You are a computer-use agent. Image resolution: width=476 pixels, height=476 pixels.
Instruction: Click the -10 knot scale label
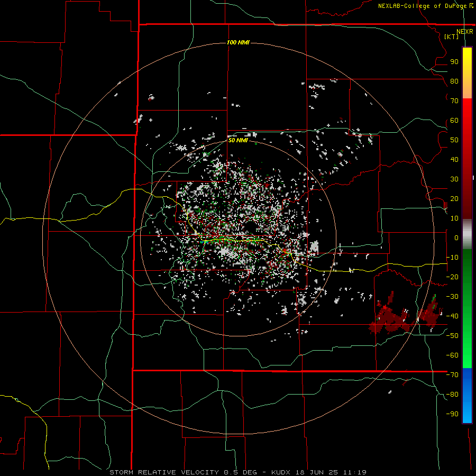[x=452, y=258]
